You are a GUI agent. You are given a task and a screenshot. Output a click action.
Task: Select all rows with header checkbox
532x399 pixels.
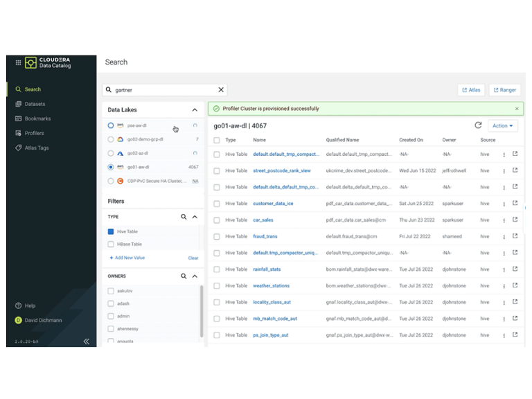pyautogui.click(x=217, y=140)
